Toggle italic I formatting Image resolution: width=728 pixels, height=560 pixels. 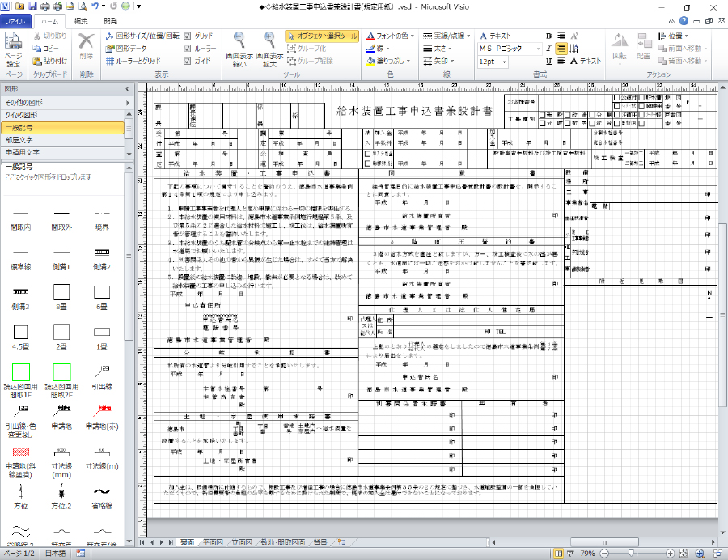coord(548,49)
